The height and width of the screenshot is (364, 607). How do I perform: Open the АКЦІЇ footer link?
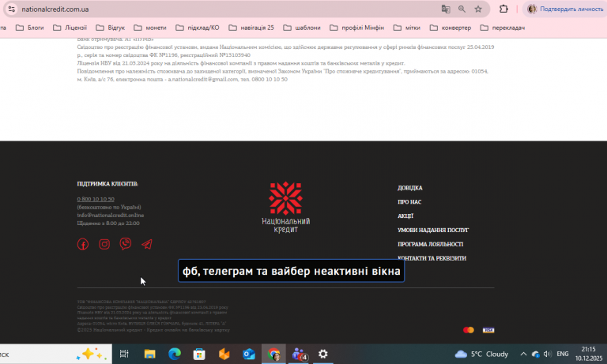(405, 216)
